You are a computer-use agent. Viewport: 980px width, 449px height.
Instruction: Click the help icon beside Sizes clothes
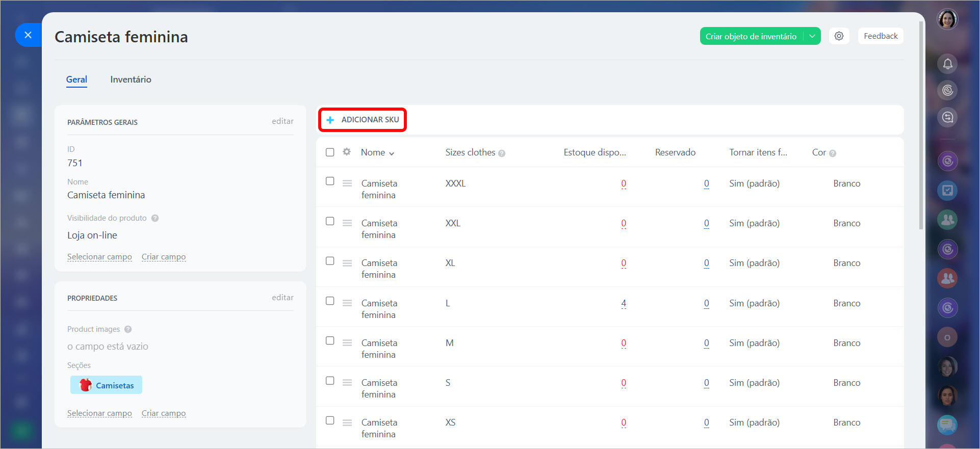pos(502,153)
